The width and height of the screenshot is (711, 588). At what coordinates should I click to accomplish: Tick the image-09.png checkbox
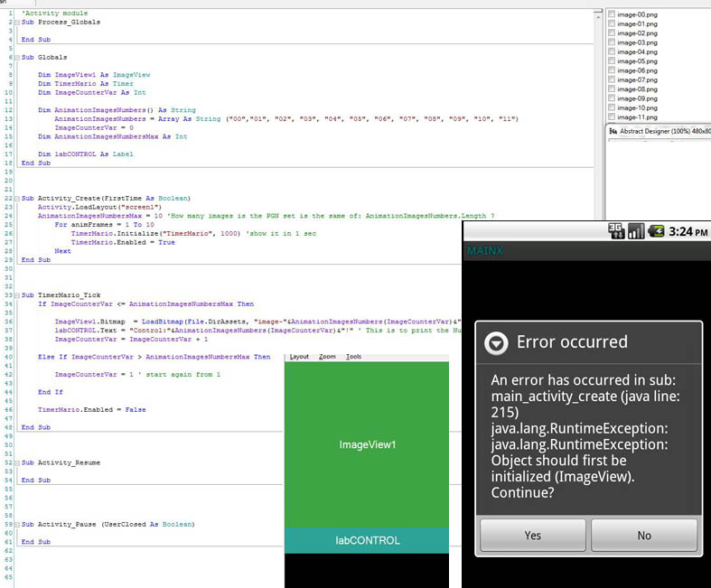tap(612, 98)
